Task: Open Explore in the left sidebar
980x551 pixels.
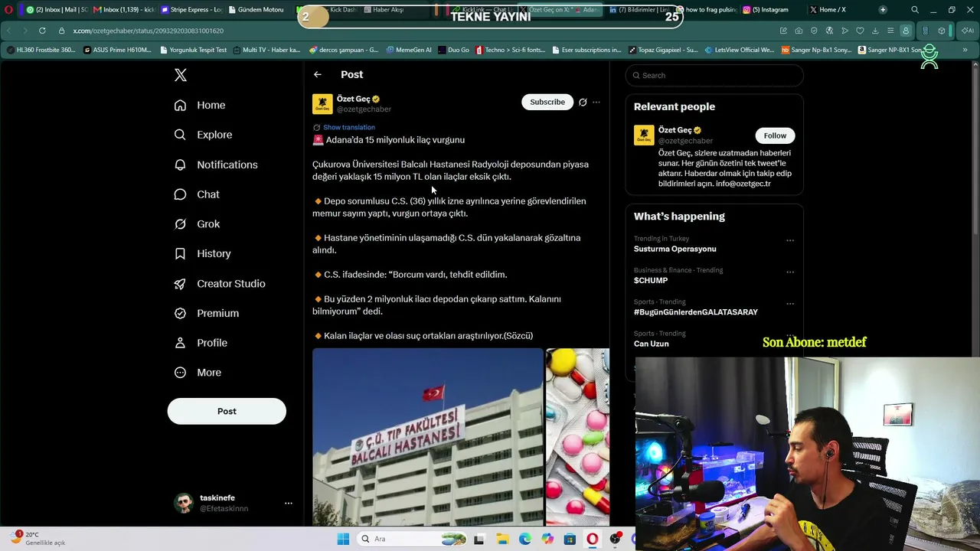Action: 203,135
